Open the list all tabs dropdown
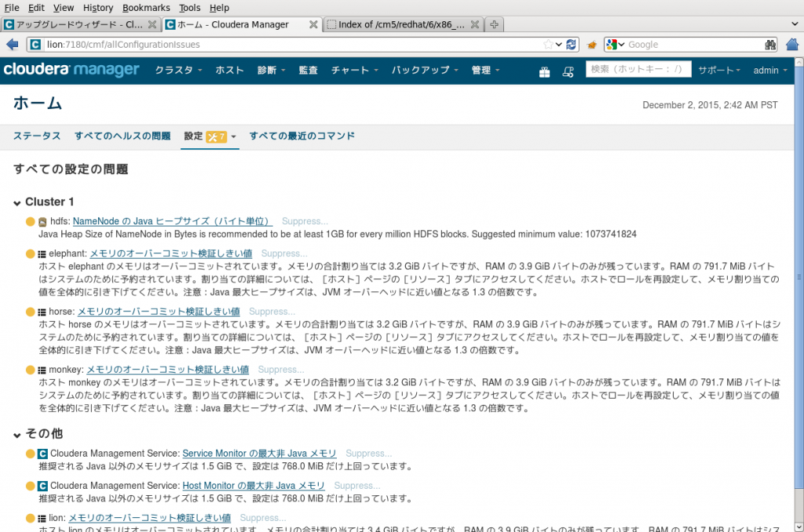The width and height of the screenshot is (804, 532). coord(795,24)
